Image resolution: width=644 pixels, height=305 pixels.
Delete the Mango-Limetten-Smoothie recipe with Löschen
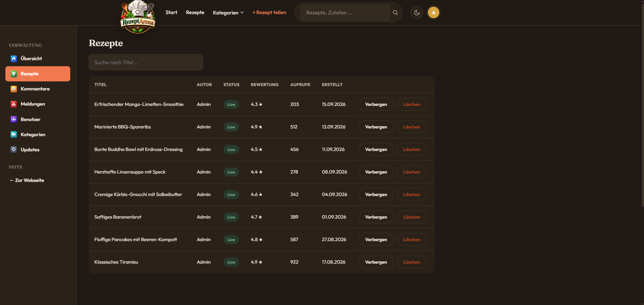[x=412, y=104]
